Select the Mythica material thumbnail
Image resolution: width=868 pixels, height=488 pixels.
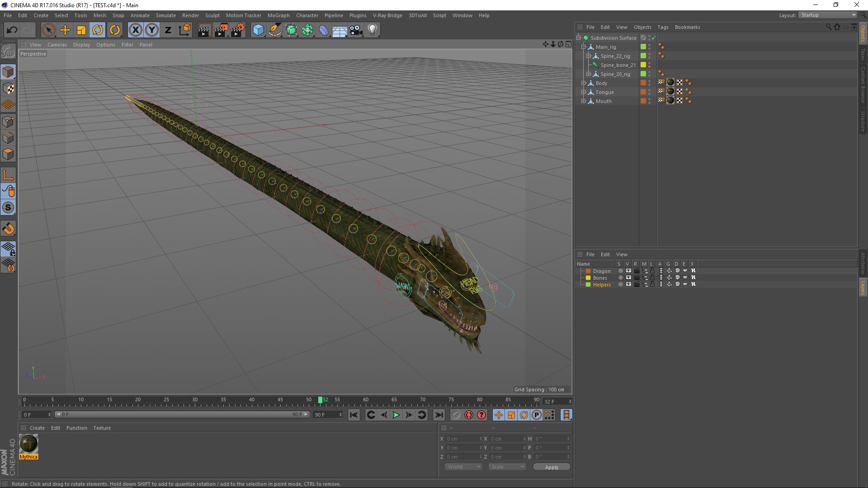pos(28,444)
